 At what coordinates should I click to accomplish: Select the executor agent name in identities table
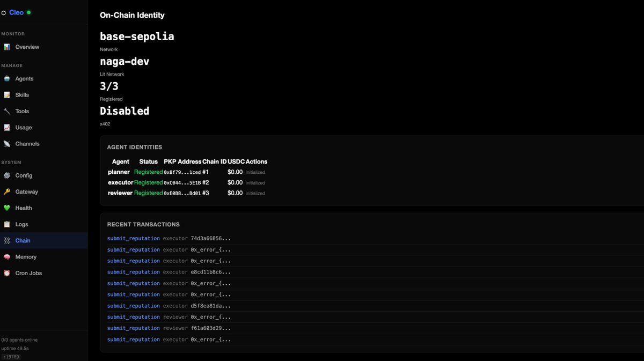pos(120,182)
